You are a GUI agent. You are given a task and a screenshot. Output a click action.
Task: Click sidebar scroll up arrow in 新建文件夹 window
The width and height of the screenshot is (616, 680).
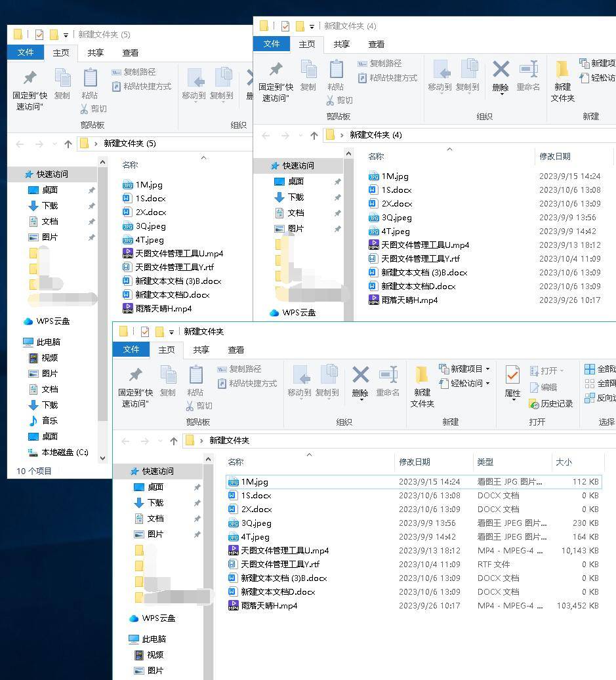(x=208, y=459)
